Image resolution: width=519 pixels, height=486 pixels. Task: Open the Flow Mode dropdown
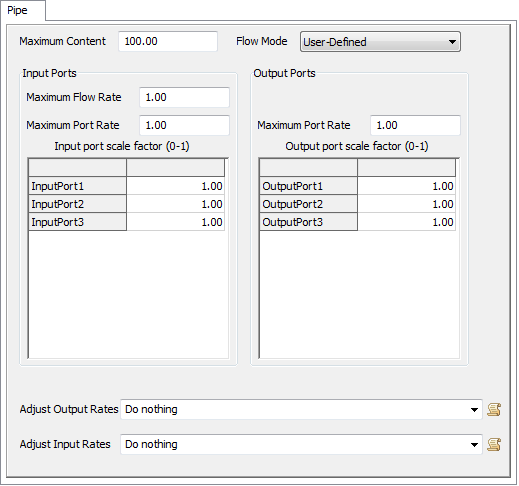click(x=380, y=42)
